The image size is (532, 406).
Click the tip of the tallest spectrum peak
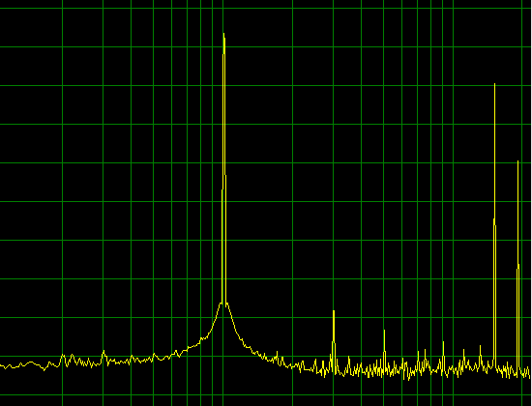coord(224,34)
